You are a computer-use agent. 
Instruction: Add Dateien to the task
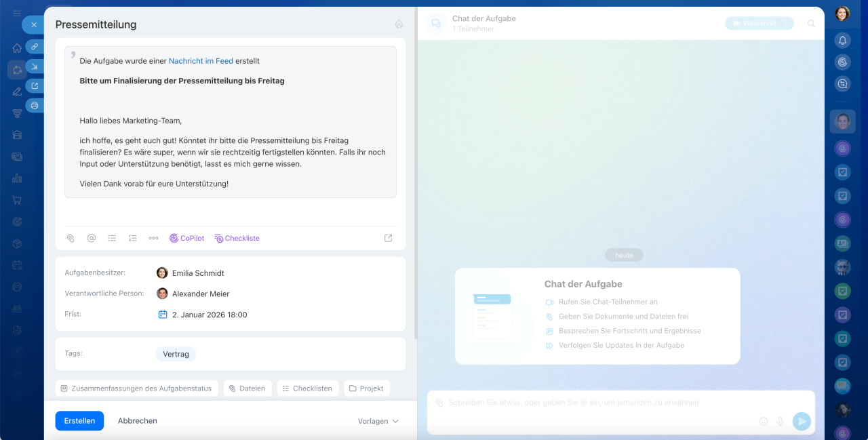248,388
